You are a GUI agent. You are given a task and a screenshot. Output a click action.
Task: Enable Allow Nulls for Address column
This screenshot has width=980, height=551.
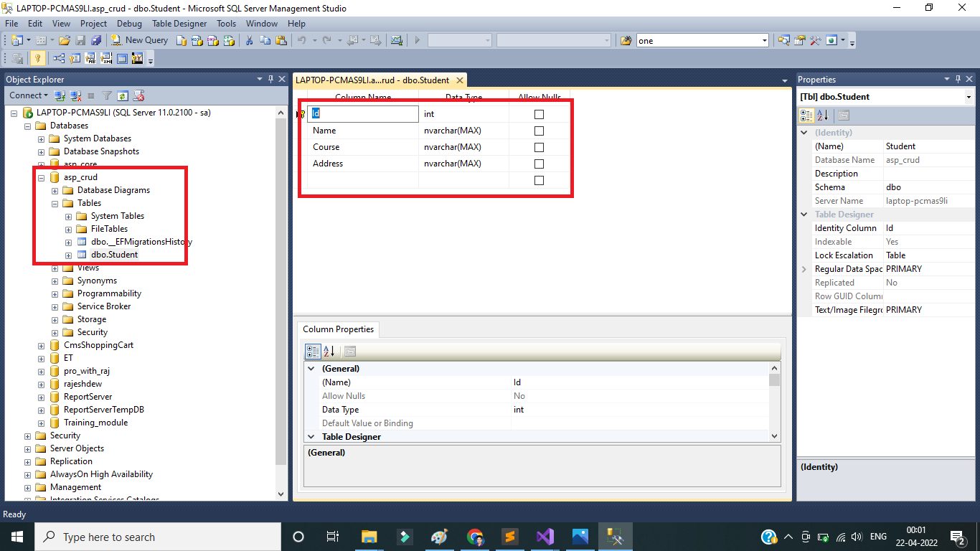coord(539,164)
